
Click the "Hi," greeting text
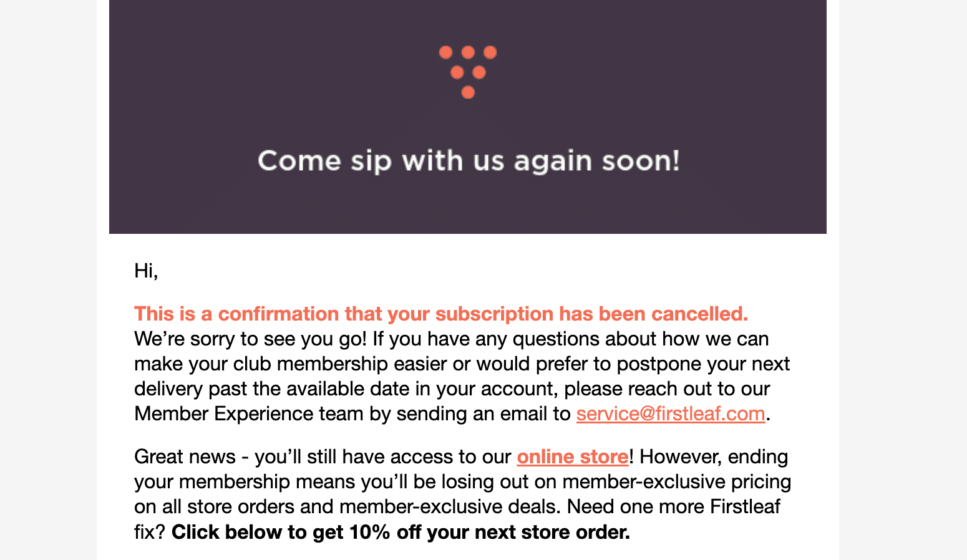pos(146,271)
